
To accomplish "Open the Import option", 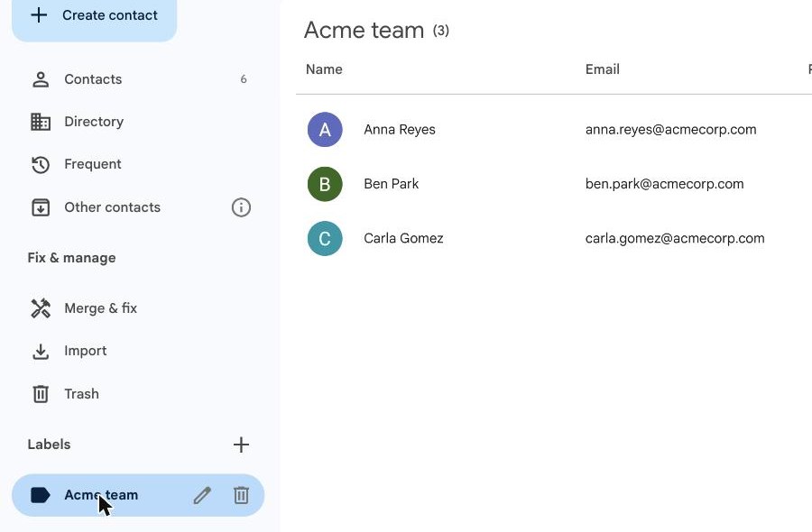I will pos(138,351).
